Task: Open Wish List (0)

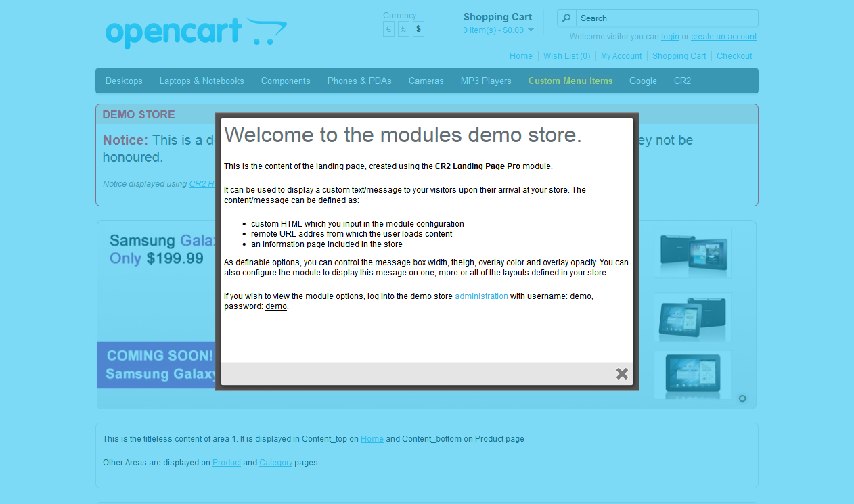Action: (x=566, y=56)
